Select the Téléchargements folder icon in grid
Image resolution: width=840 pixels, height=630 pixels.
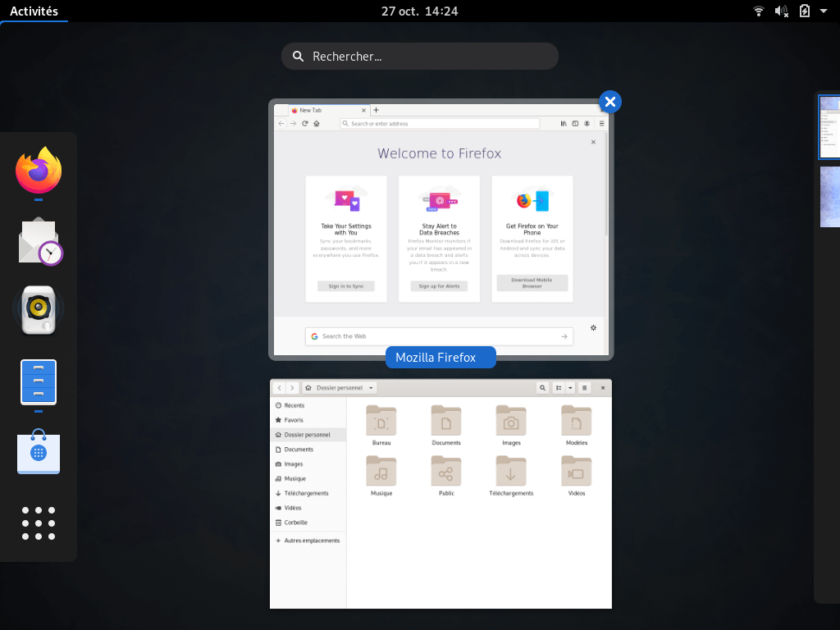(x=511, y=471)
